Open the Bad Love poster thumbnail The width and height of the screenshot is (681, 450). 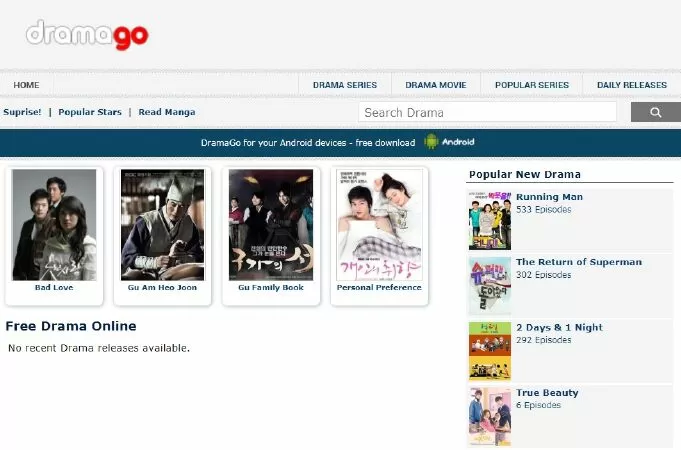[x=54, y=225]
